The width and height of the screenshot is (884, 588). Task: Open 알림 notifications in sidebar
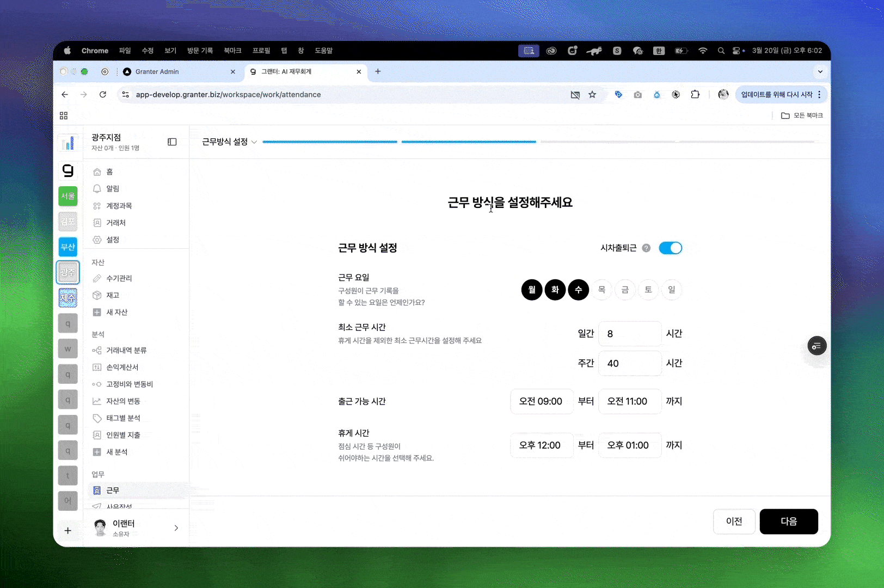tap(113, 188)
